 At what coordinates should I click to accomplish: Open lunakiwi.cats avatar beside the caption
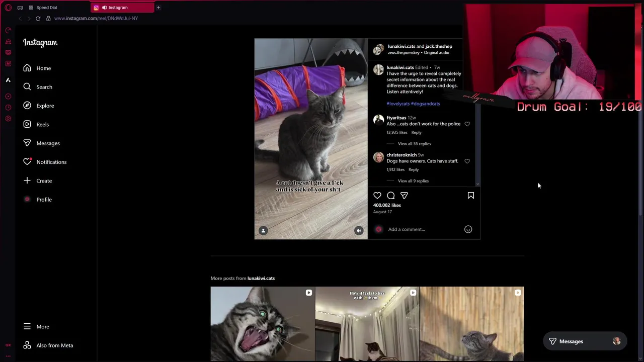(378, 70)
